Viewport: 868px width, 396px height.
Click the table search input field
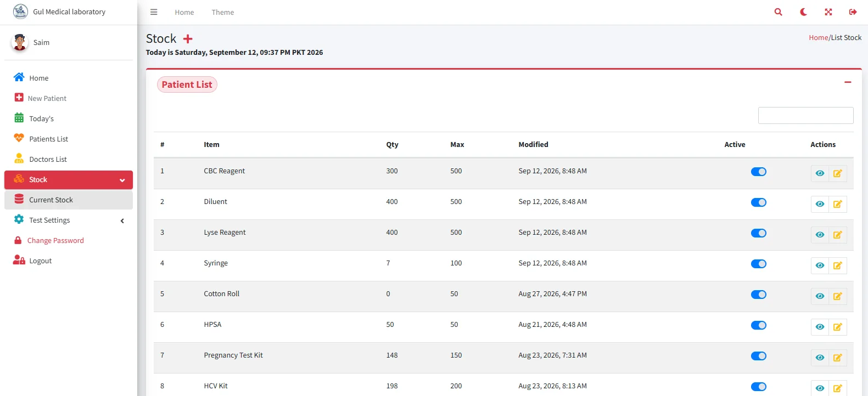(805, 115)
